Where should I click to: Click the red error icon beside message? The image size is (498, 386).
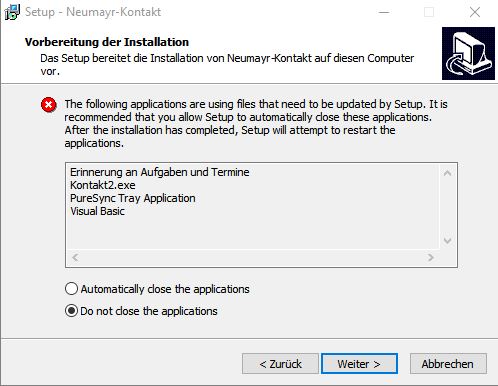[x=49, y=105]
